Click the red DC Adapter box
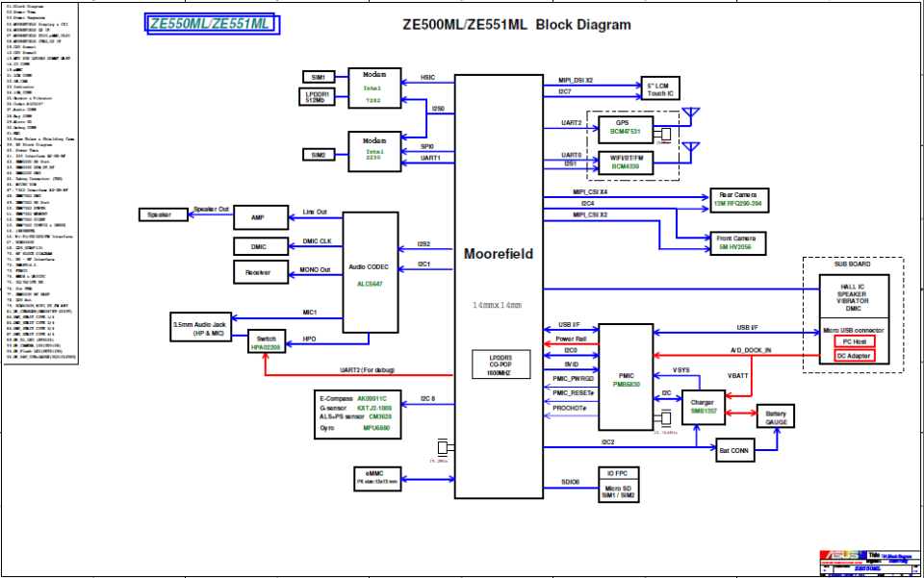Image resolution: width=924 pixels, height=578 pixels. tap(854, 357)
